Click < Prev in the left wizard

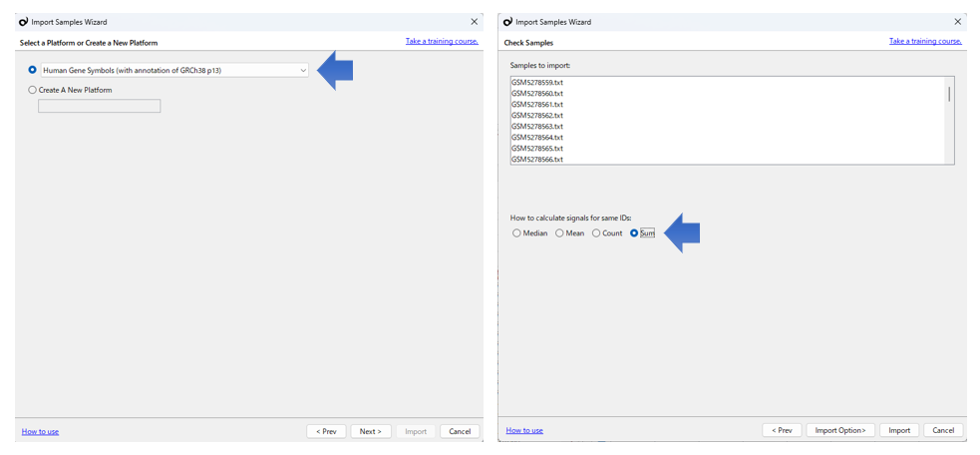click(x=326, y=431)
